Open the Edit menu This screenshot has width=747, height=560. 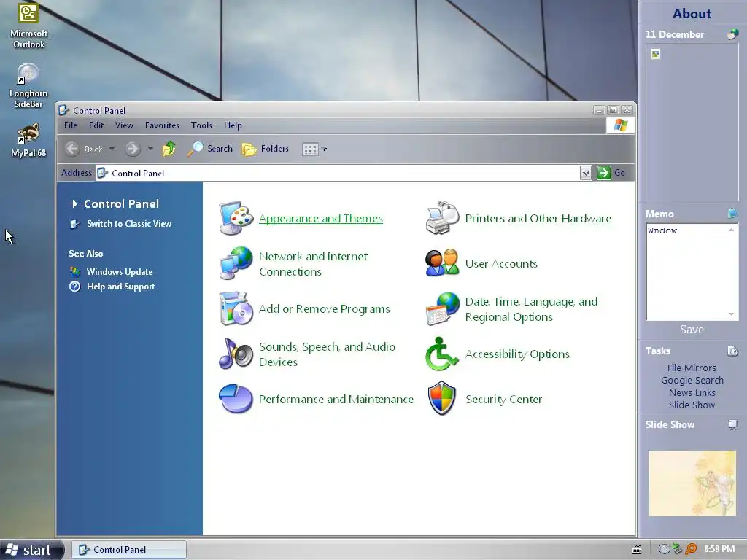pos(96,125)
